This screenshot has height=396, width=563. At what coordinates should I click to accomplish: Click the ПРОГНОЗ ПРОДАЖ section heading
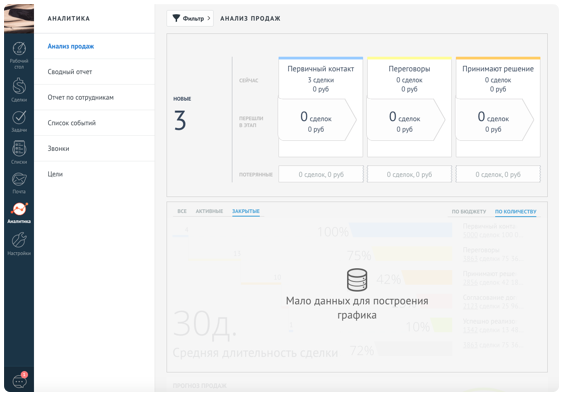coord(200,386)
